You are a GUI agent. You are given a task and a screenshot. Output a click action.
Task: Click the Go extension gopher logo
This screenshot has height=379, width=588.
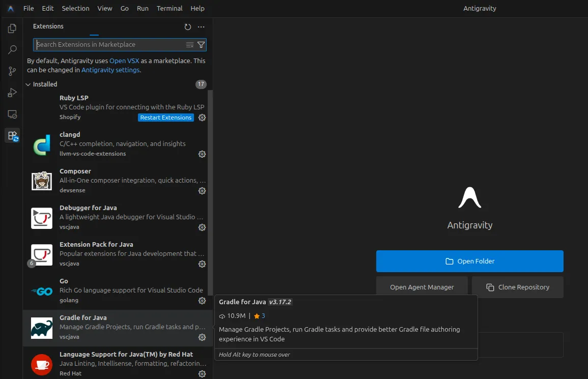[42, 291]
